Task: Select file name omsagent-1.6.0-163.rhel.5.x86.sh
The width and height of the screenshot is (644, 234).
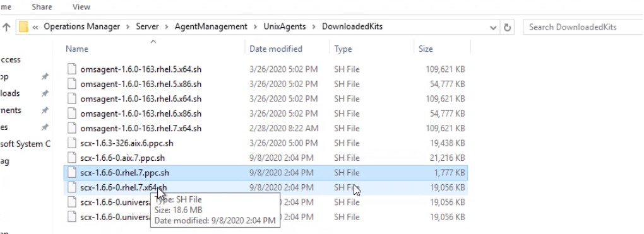Action: point(141,84)
